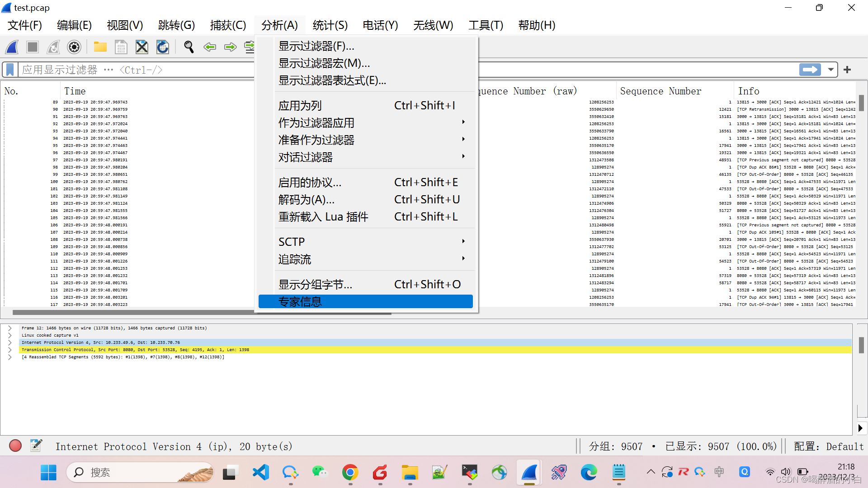868x488 pixels.
Task: Click the find packet magnifier icon
Action: click(x=189, y=47)
